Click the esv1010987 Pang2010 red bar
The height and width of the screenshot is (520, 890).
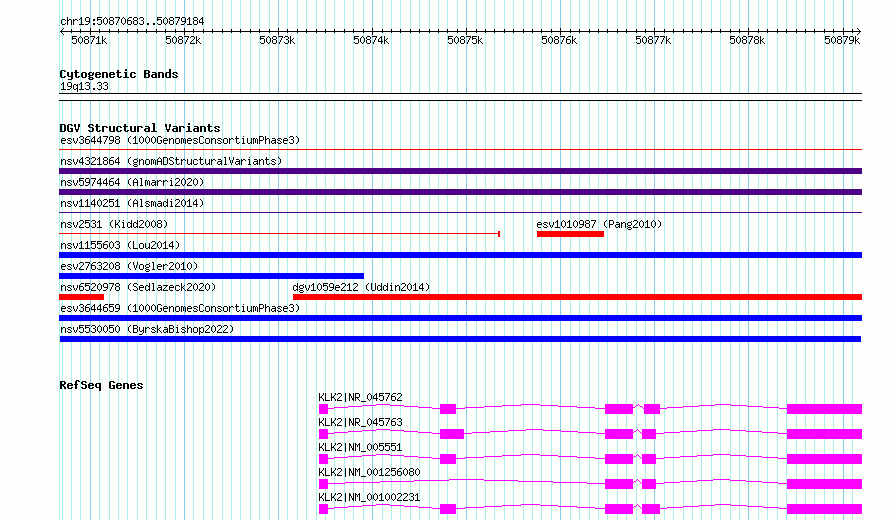570,234
